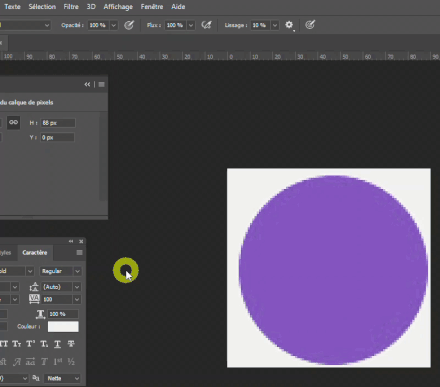Open the Opacité slider dropdown arrow

tap(114, 25)
